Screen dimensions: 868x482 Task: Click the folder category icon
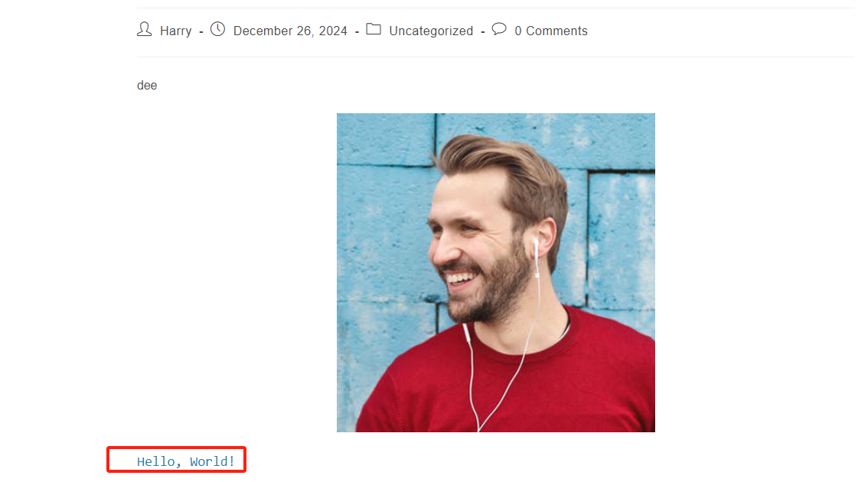(x=374, y=30)
